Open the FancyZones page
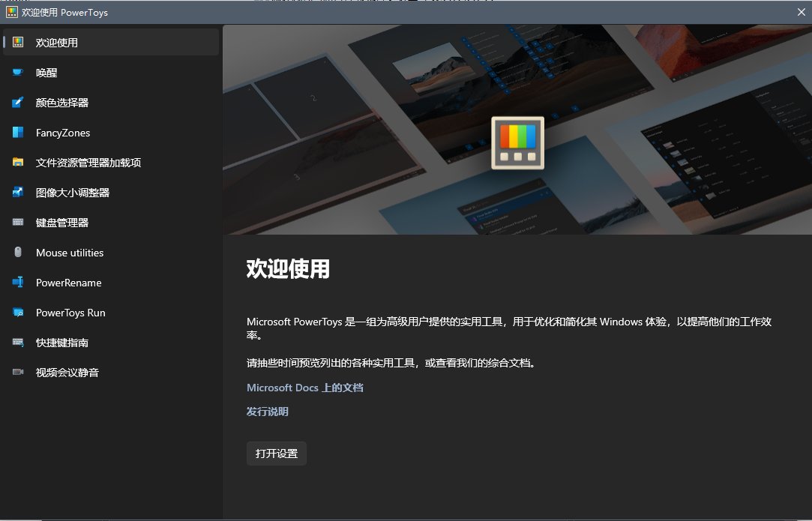Image resolution: width=812 pixels, height=521 pixels. (x=111, y=133)
